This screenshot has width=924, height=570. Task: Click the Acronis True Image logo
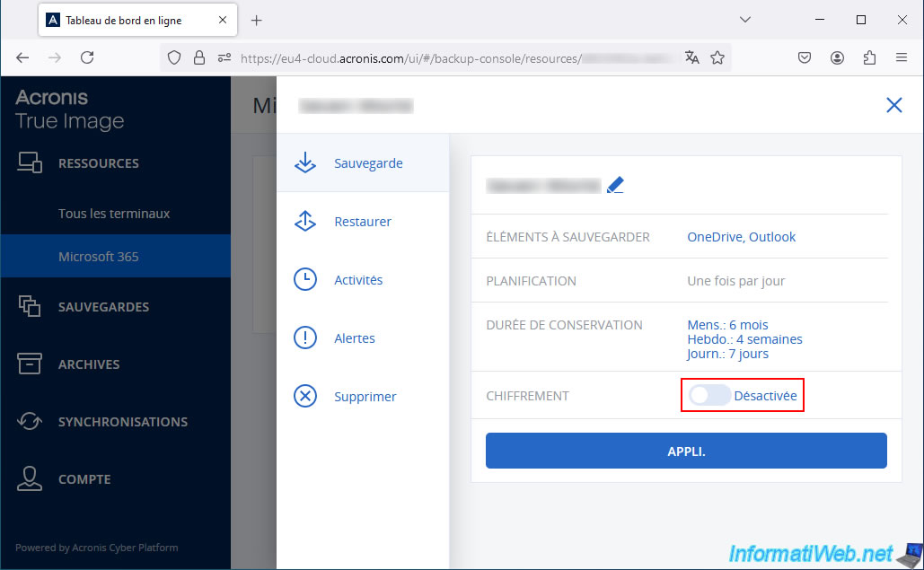point(69,110)
